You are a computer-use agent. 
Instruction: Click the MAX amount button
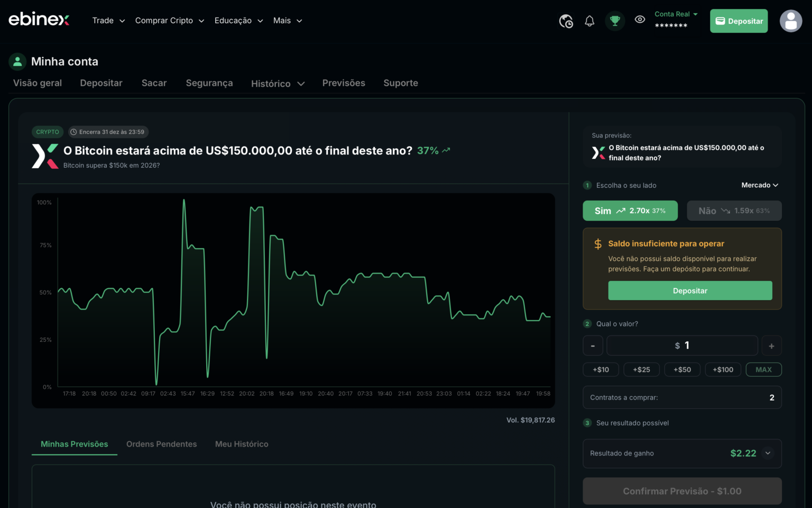763,369
